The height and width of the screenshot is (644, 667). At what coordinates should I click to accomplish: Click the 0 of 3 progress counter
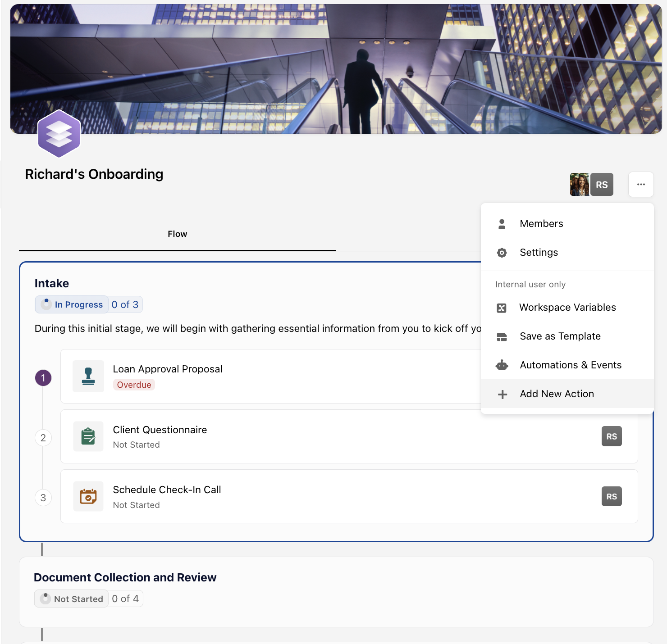tap(125, 304)
